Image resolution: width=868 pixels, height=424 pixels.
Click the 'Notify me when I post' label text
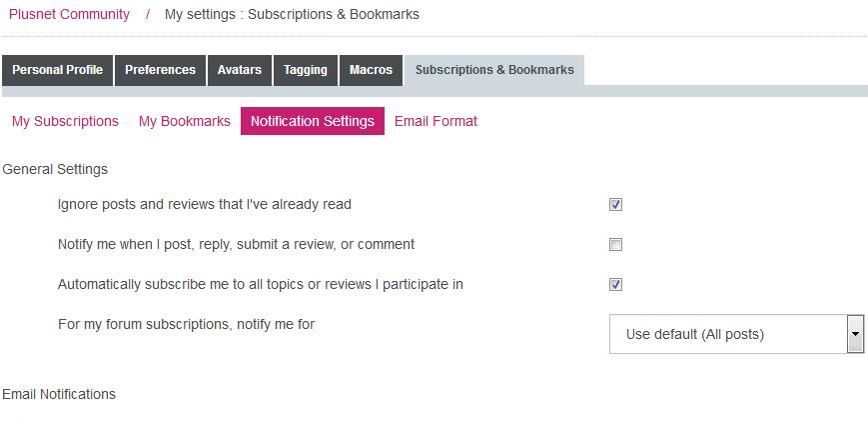[236, 244]
